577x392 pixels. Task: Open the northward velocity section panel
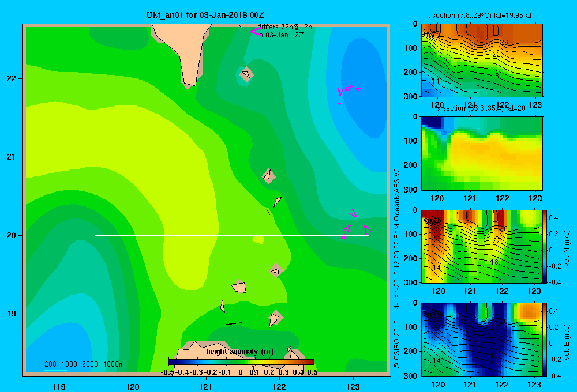[482, 246]
